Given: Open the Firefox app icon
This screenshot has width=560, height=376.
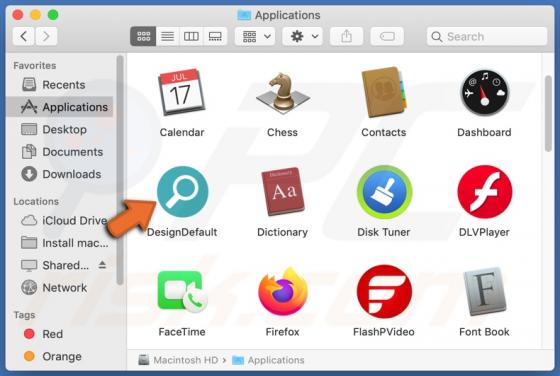Looking at the screenshot, I should [282, 291].
